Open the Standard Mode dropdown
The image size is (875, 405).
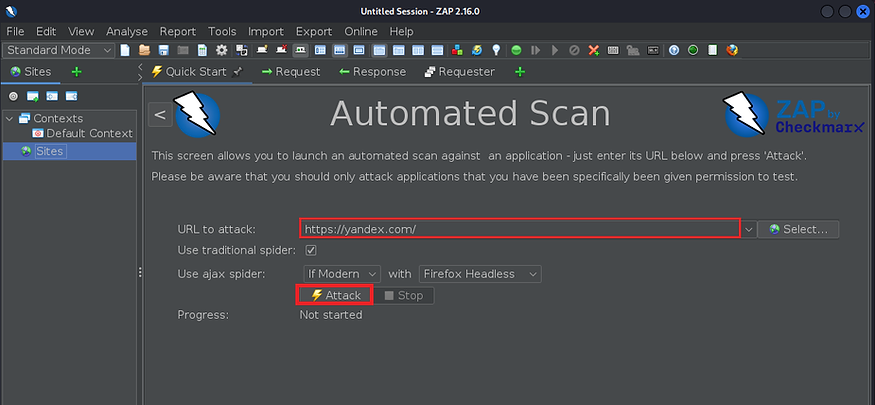59,50
